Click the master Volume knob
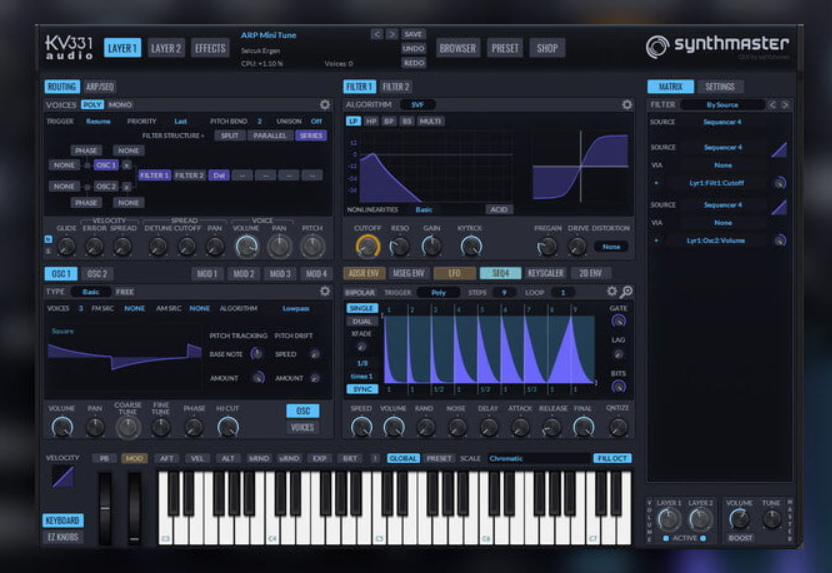832x573 pixels. point(739,519)
